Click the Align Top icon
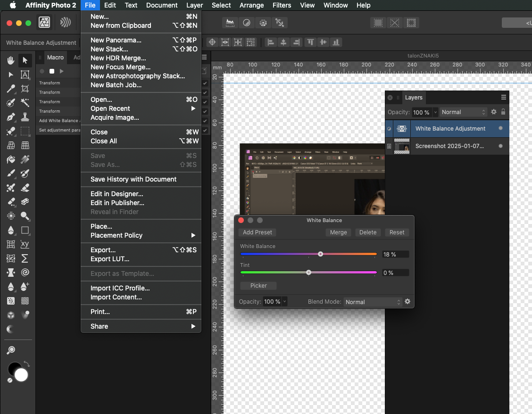 click(x=310, y=42)
